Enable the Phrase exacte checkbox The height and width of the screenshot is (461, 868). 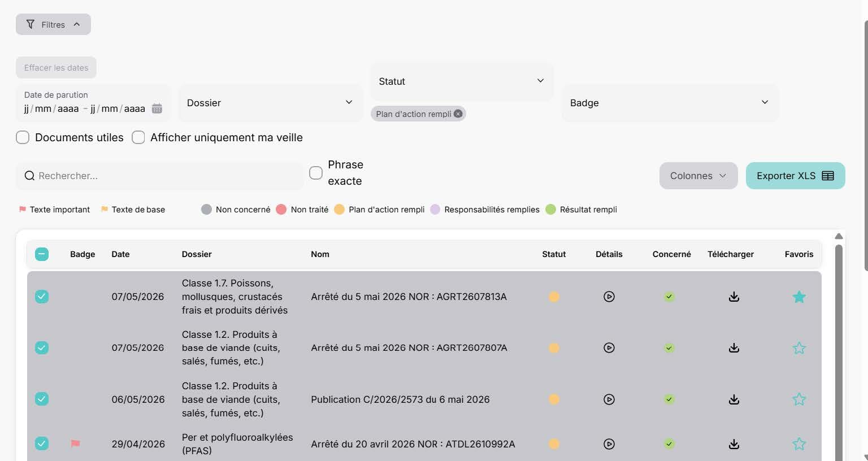tap(316, 173)
